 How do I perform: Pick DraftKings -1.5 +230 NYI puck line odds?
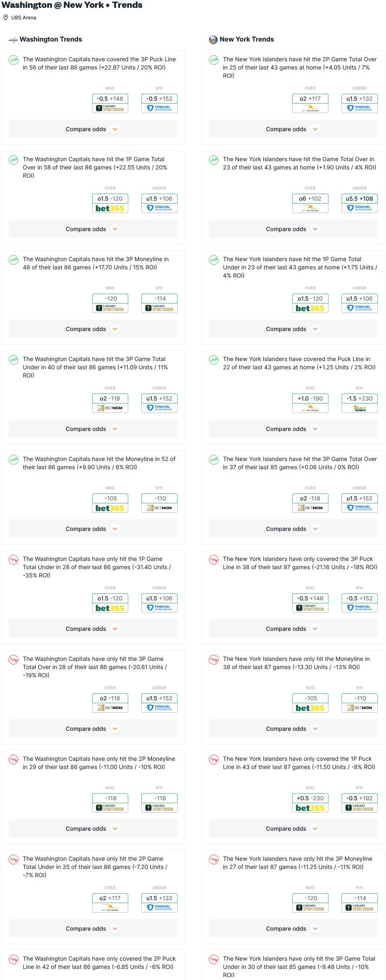coord(360,403)
